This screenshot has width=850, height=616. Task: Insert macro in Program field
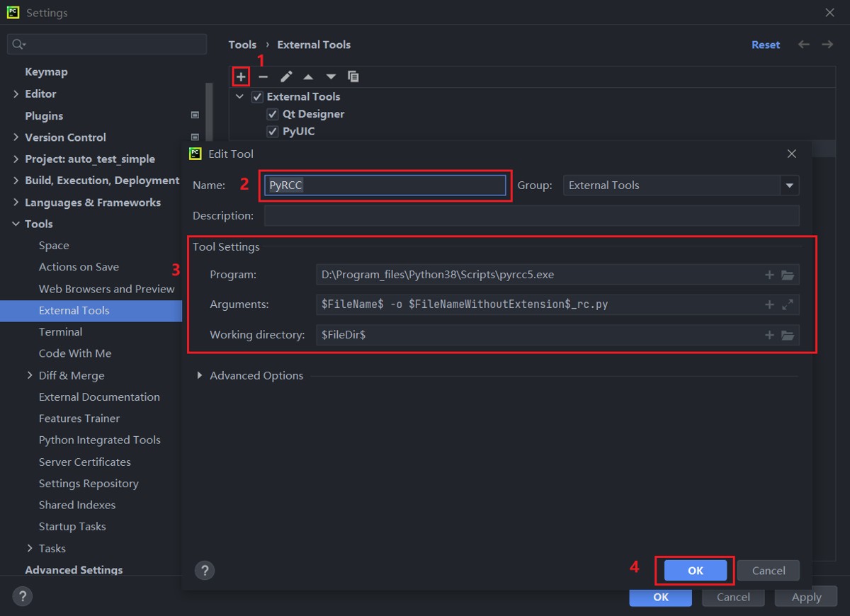(769, 275)
